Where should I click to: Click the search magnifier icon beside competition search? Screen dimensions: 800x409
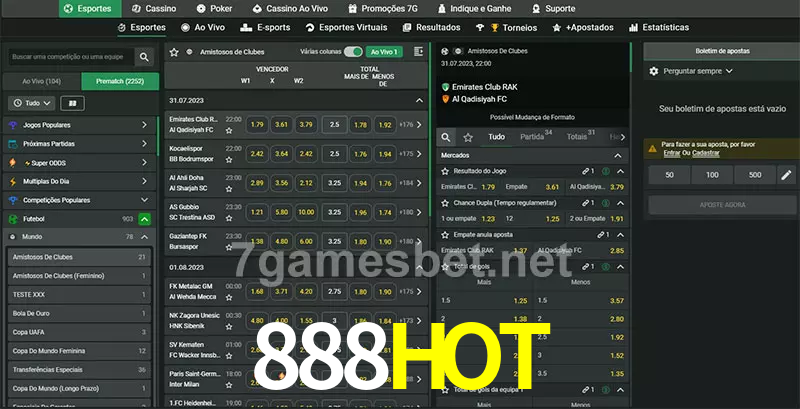pyautogui.click(x=144, y=57)
